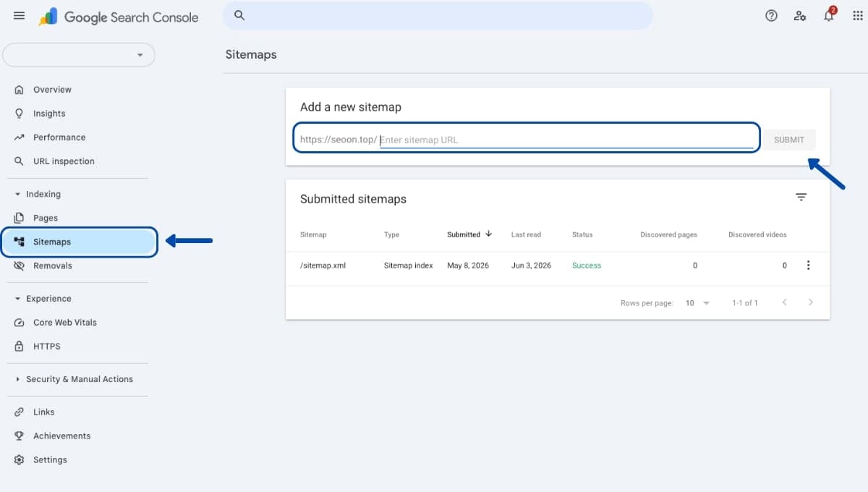Viewport: 868px width, 492px height.
Task: Click the Links chain icon
Action: [x=20, y=412]
